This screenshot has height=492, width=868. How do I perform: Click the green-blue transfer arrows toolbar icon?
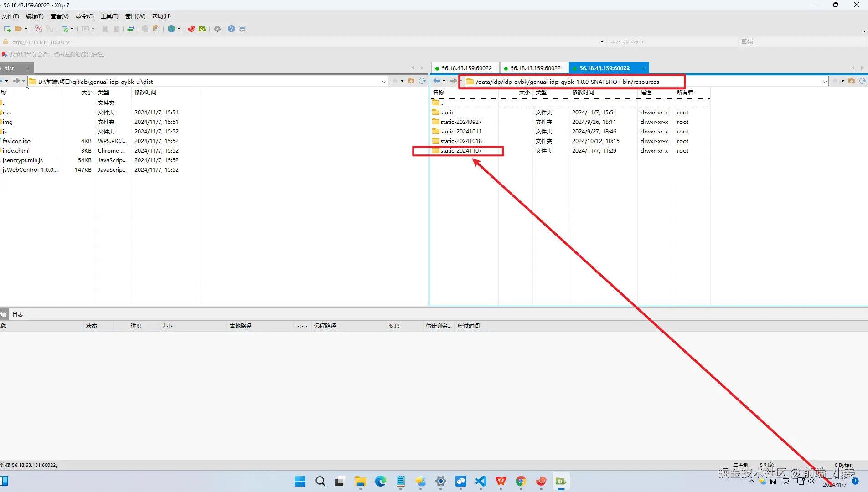tap(131, 29)
